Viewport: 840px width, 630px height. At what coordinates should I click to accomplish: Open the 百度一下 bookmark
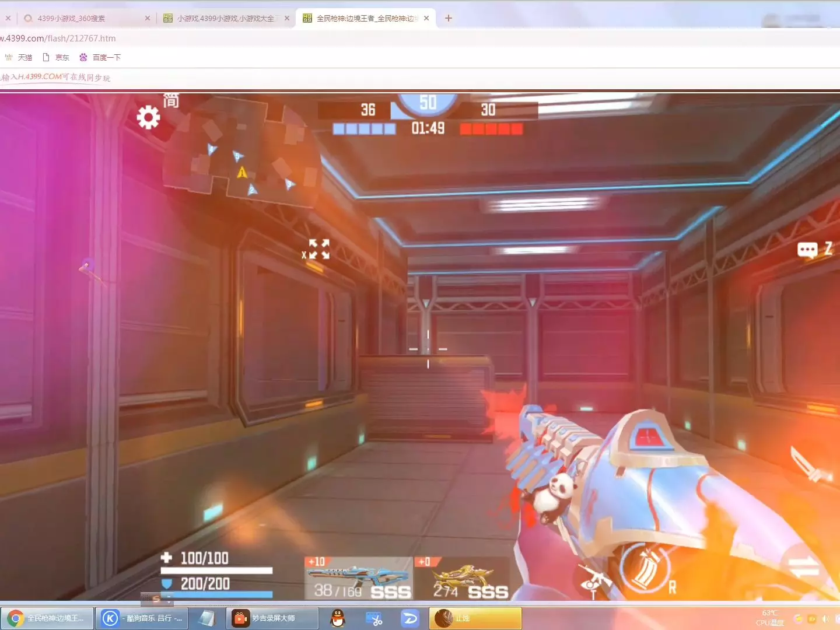click(x=100, y=57)
